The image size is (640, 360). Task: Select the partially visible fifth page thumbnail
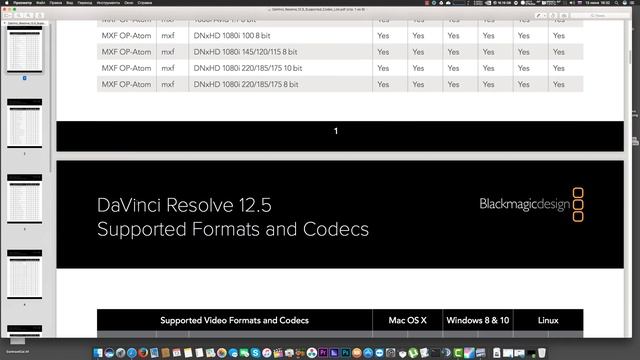[24, 331]
